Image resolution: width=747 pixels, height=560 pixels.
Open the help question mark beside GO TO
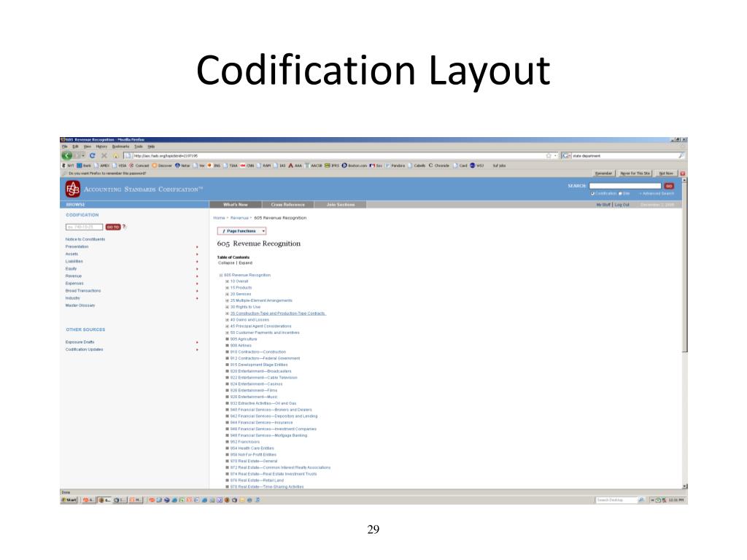pyautogui.click(x=124, y=227)
